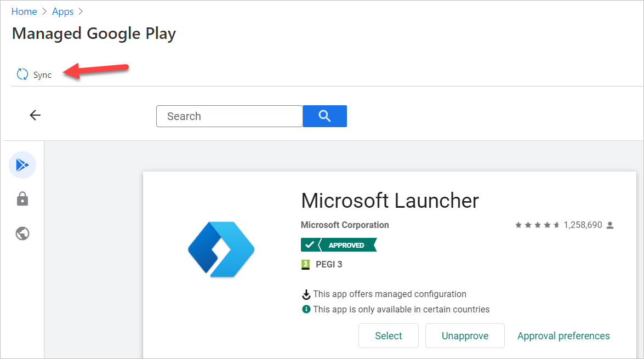
Task: Click the managed configuration download icon
Action: pos(306,294)
